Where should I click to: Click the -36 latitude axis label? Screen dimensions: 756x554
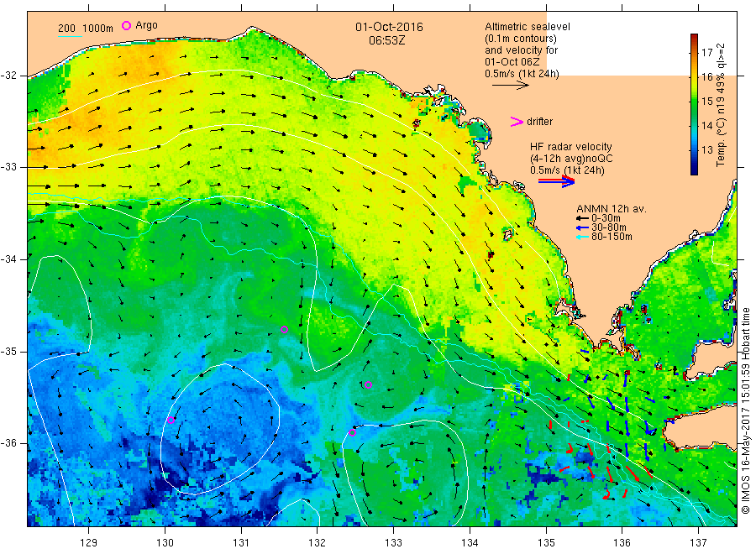pos(8,442)
